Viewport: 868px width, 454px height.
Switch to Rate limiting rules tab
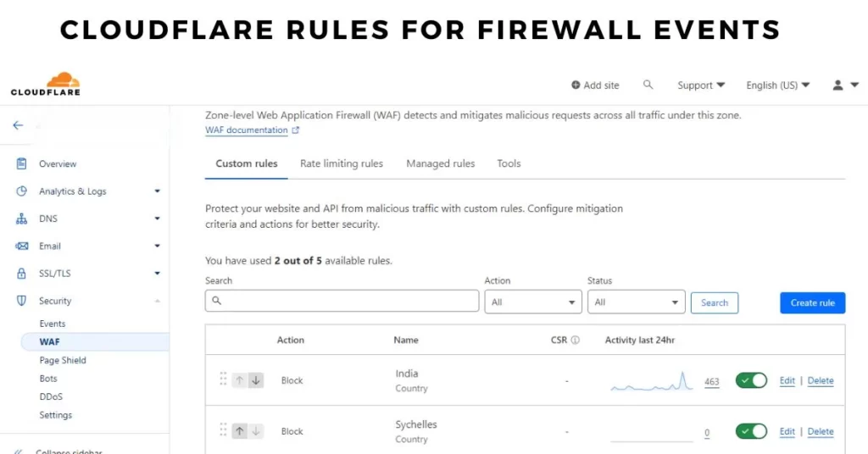coord(342,163)
